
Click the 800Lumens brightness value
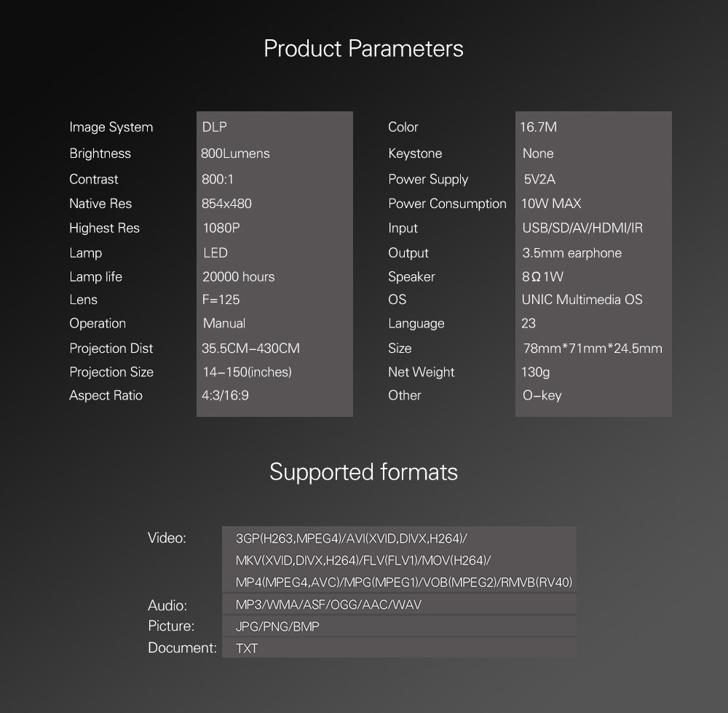pos(235,154)
